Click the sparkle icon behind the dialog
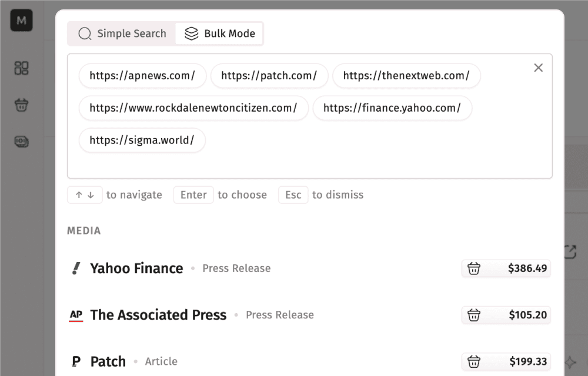 570,362
